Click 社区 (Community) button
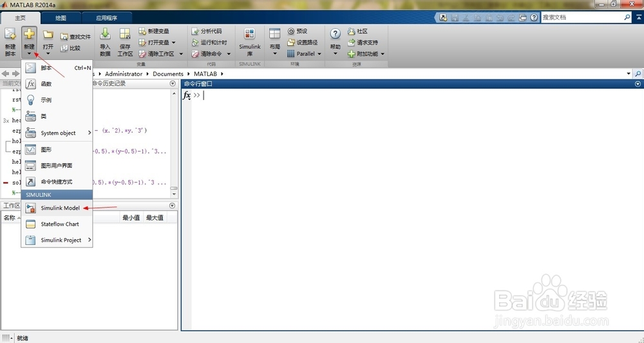The width and height of the screenshot is (644, 343). click(357, 31)
